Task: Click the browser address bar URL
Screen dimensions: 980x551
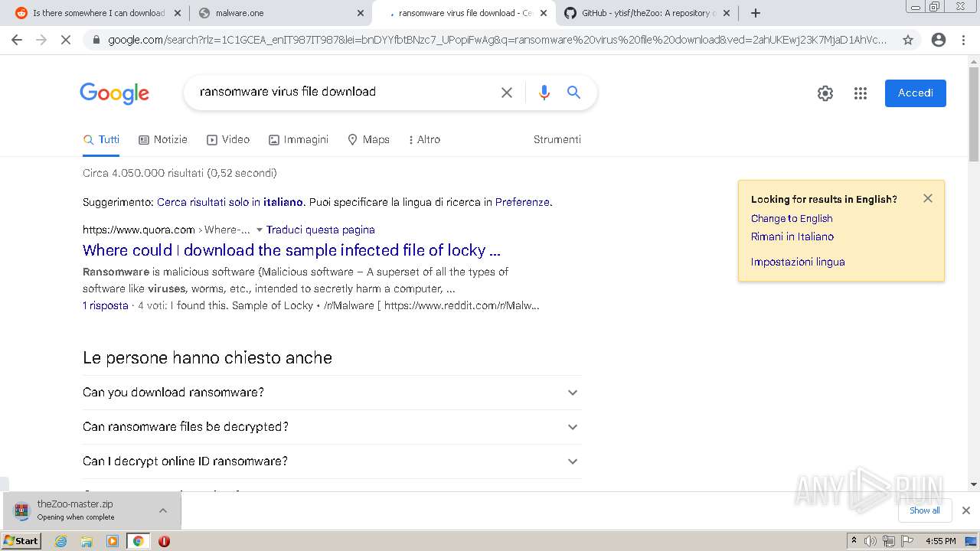Action: tap(498, 40)
